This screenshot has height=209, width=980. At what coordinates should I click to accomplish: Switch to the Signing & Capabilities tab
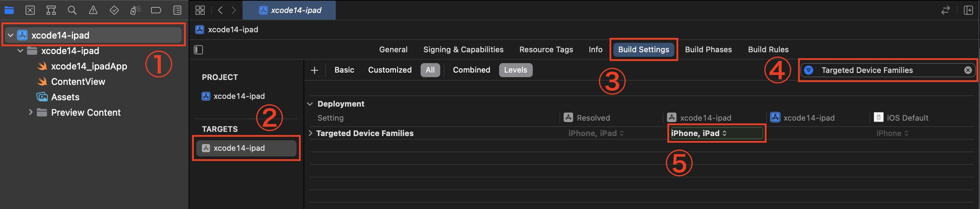tap(463, 49)
